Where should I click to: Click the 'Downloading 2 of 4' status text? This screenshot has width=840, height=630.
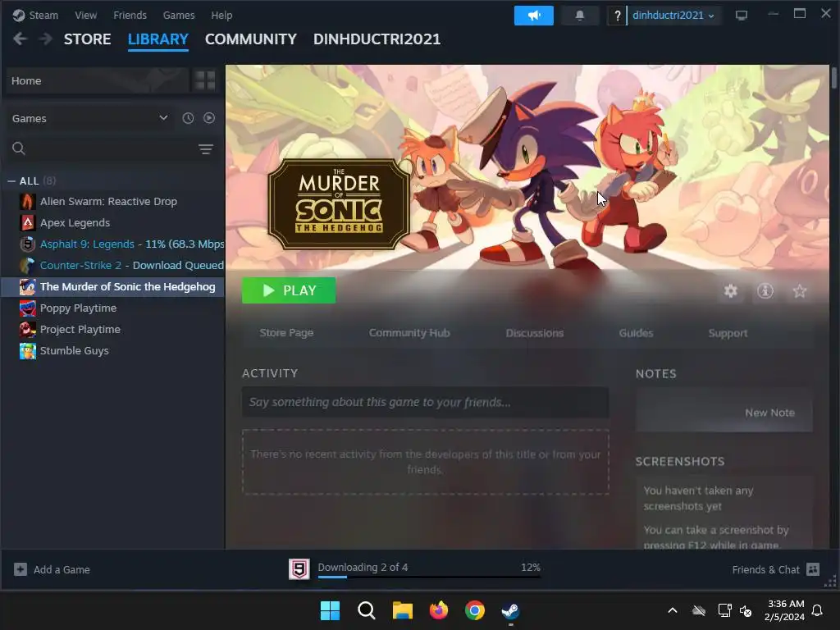[x=363, y=567]
